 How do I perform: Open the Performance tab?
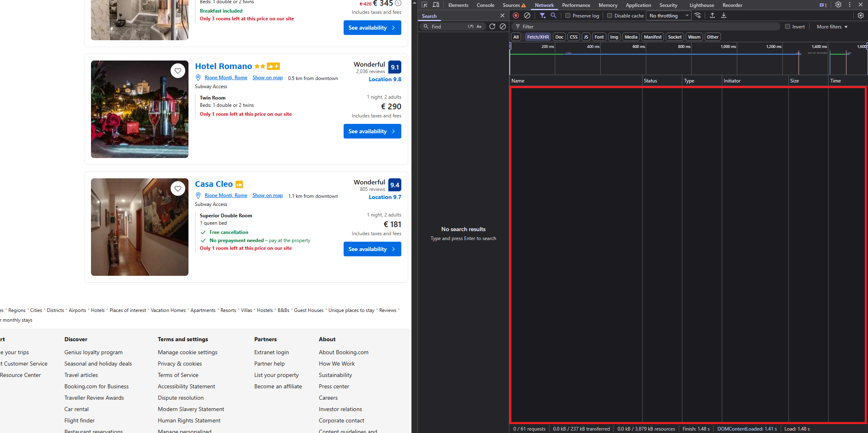pyautogui.click(x=576, y=5)
